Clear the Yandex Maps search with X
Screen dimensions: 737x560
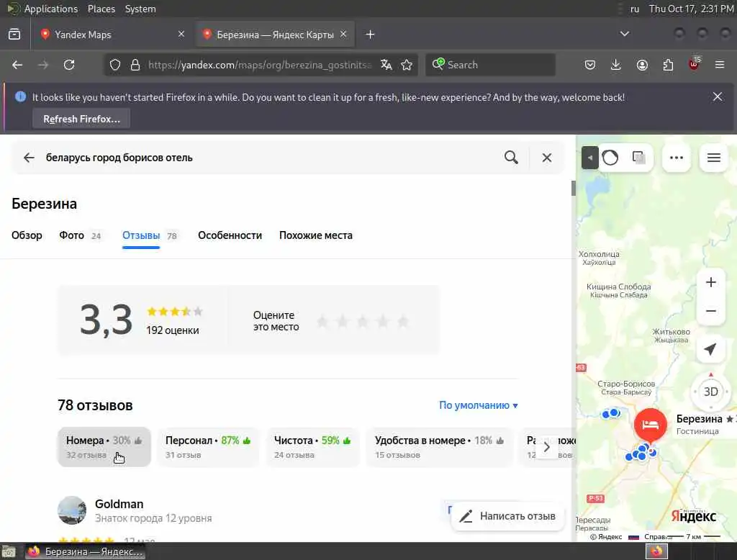(547, 158)
